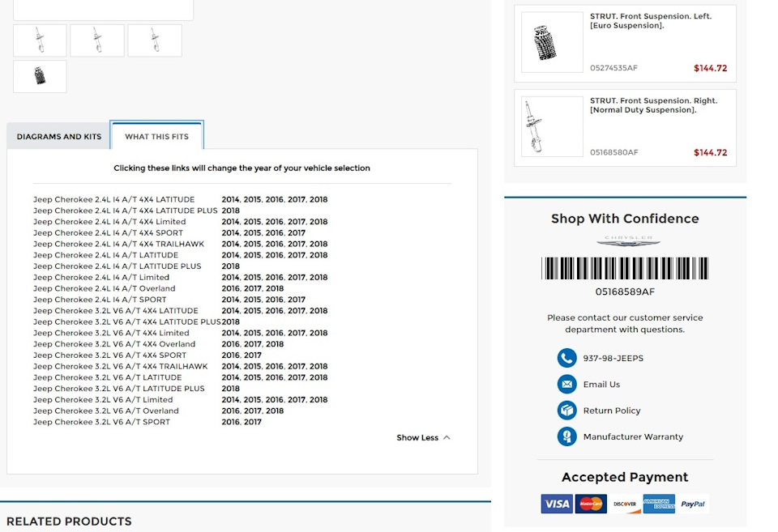Viewport: 778px width, 532px height.
Task: Open STRUT Front Suspension Left Euro Suspension link
Action: tap(651, 21)
